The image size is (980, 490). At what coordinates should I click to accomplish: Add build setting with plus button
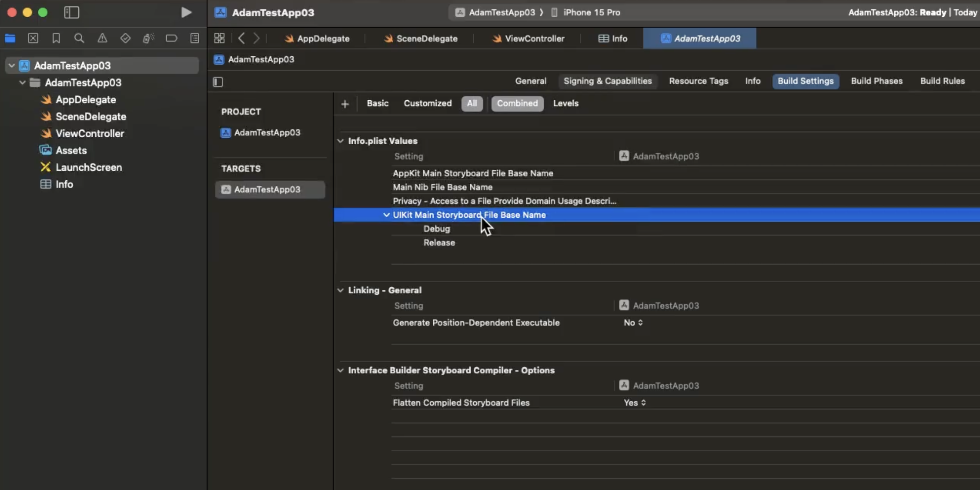pyautogui.click(x=345, y=104)
